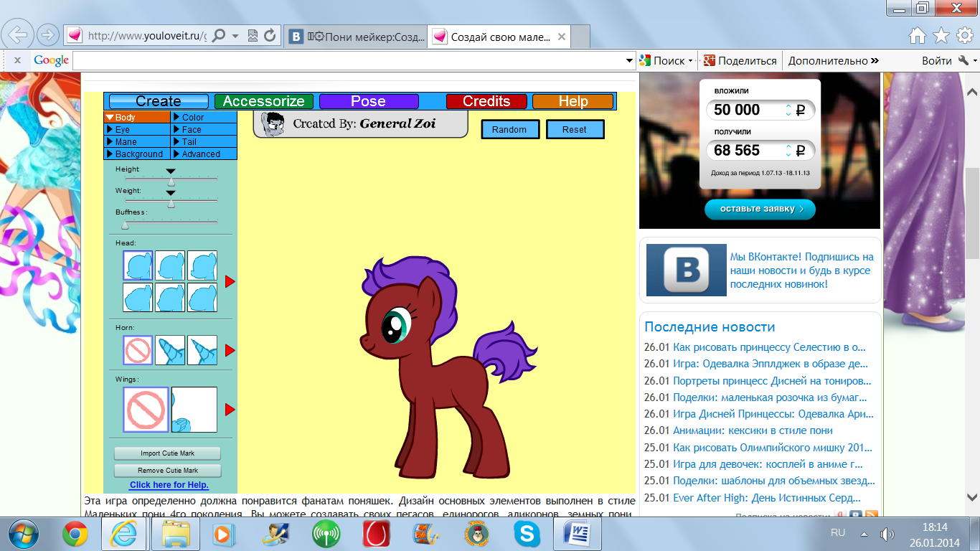980x551 pixels.
Task: Click Remove Cutie Mark button
Action: click(167, 471)
